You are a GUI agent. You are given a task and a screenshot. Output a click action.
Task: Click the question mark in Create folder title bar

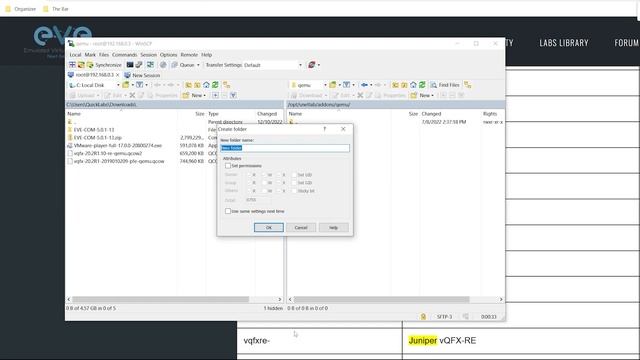pos(324,129)
